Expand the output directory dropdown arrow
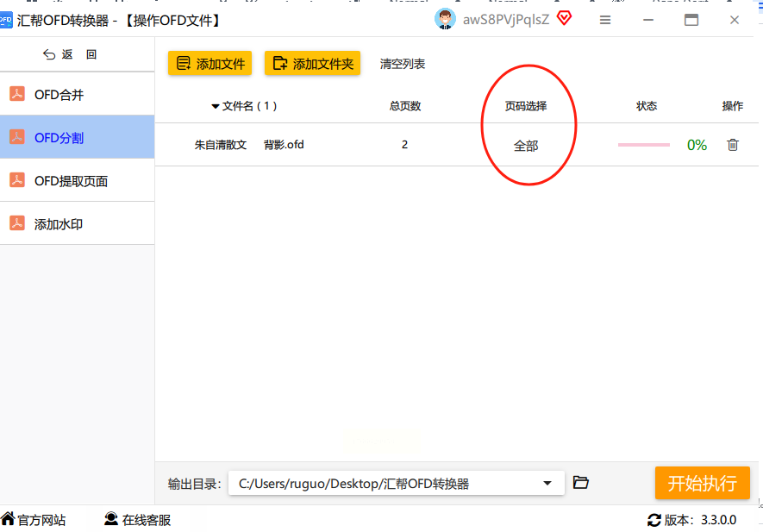Image resolution: width=763 pixels, height=532 pixels. click(x=547, y=484)
